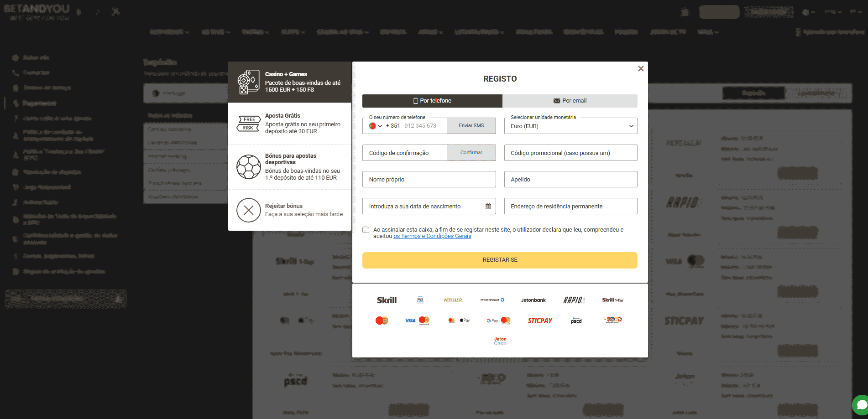Viewport: 868px width, 419px height.
Task: Expand the Euro (EUR) currency dropdown
Action: coord(570,126)
